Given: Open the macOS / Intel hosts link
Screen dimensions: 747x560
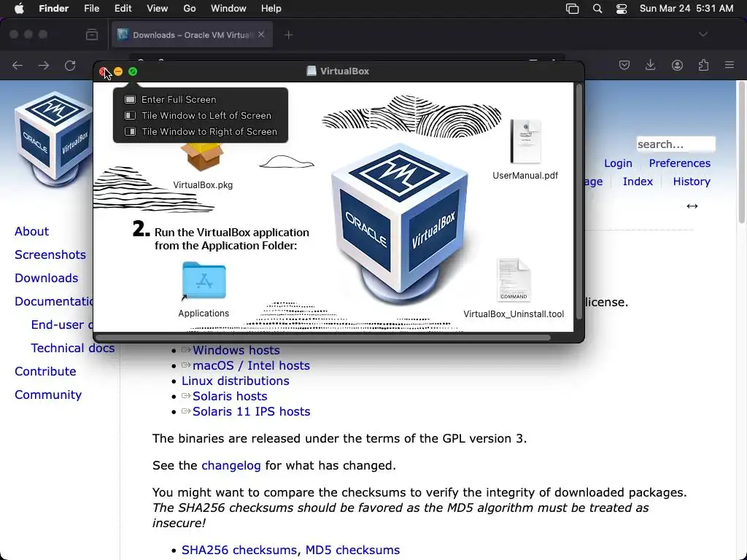Looking at the screenshot, I should tap(251, 365).
